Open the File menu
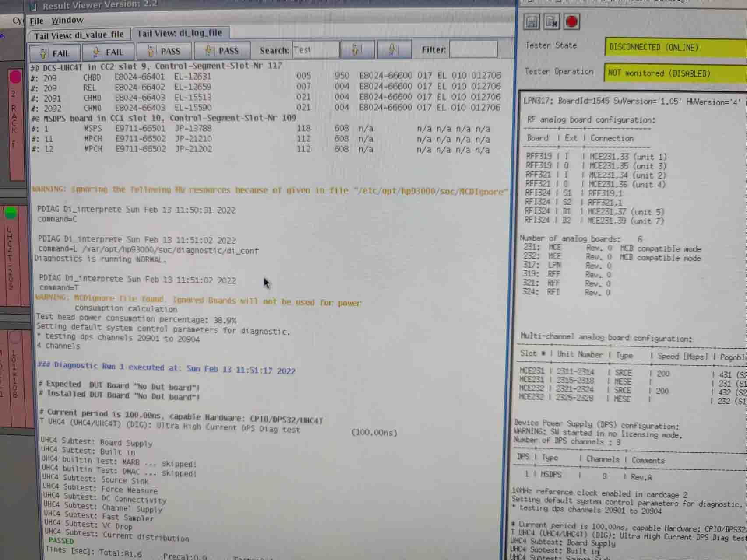 coord(36,21)
